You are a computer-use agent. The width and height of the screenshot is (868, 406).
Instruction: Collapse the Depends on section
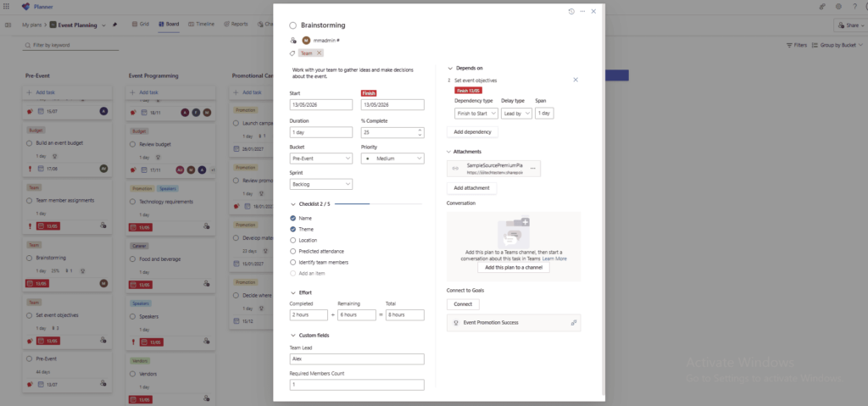[x=451, y=68]
